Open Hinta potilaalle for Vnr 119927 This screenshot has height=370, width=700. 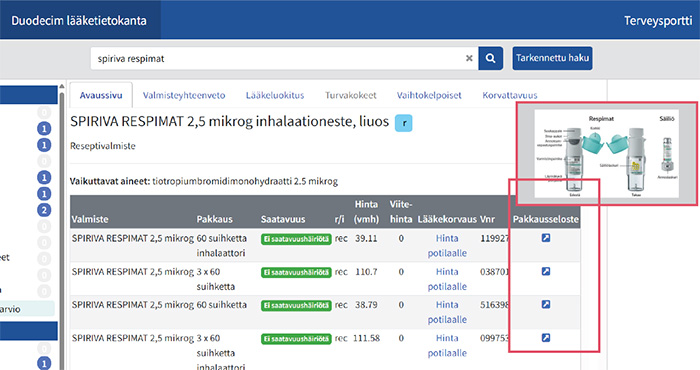pyautogui.click(x=447, y=245)
